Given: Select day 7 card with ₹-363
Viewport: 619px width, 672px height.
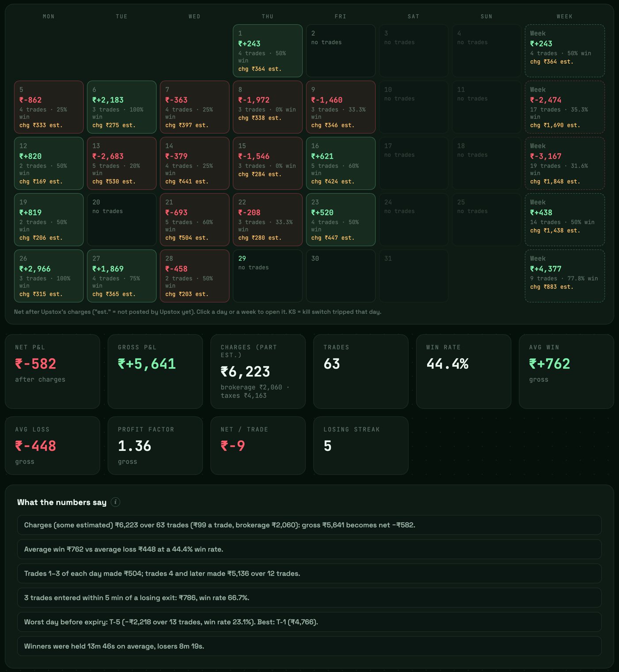Looking at the screenshot, I should (195, 107).
